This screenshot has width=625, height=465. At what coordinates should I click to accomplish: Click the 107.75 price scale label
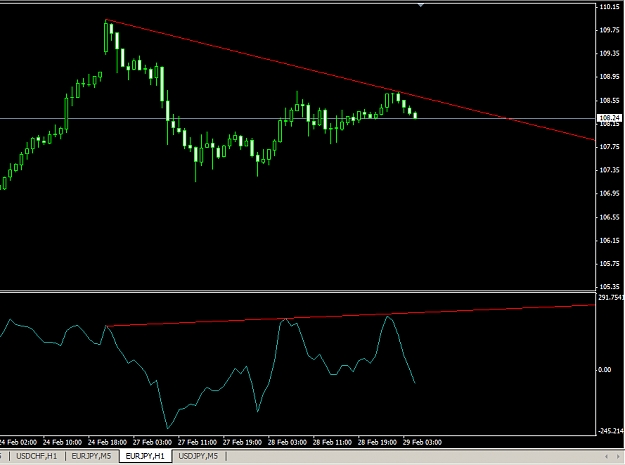click(x=609, y=147)
